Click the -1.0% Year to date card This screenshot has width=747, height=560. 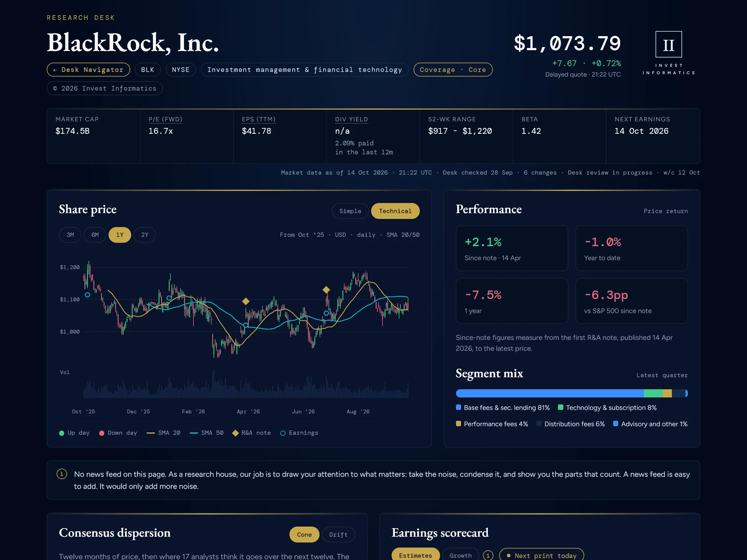coord(631,248)
